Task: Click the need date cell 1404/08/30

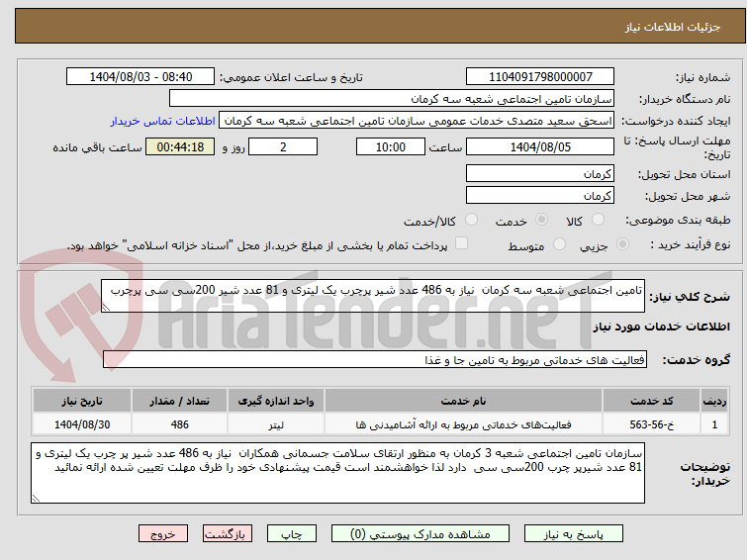Action: 82,424
